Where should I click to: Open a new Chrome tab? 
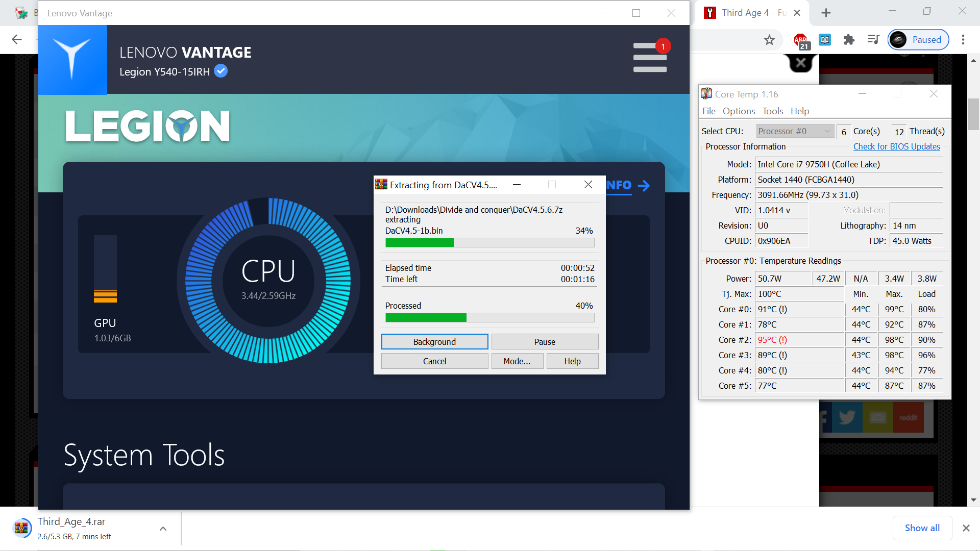pyautogui.click(x=826, y=13)
